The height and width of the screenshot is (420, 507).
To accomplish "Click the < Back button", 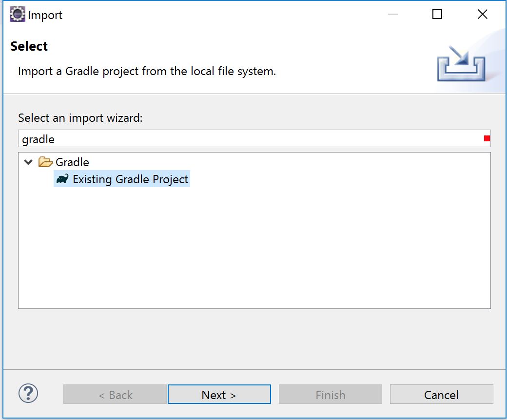I will (115, 395).
